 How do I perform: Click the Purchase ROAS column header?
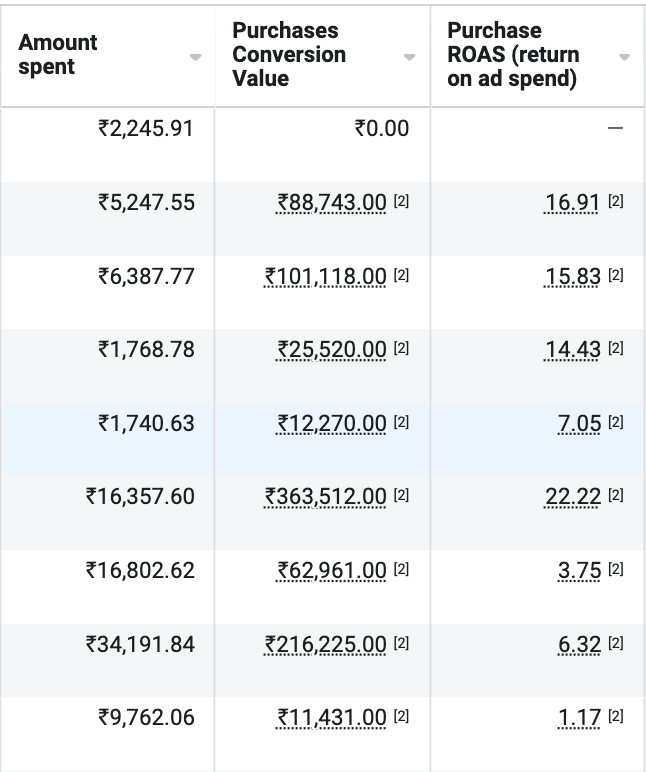point(513,55)
